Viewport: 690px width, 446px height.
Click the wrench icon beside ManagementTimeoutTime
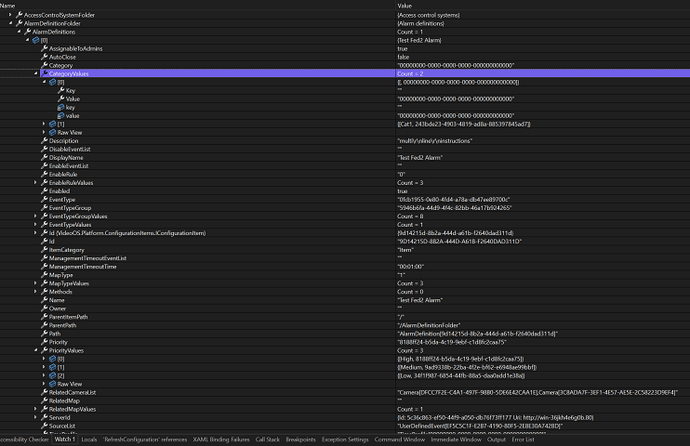point(45,266)
